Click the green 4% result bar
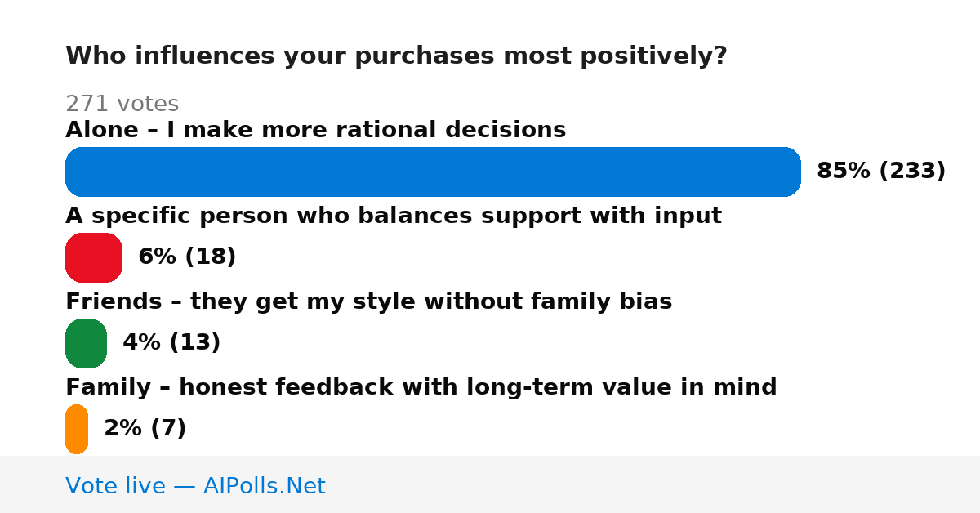This screenshot has width=980, height=513. (86, 343)
